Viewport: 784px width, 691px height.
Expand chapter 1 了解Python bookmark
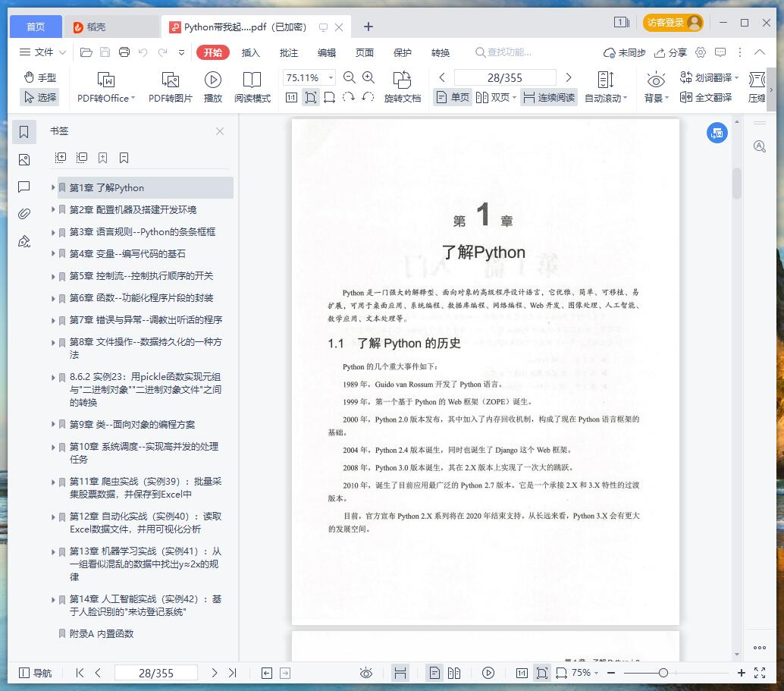52,187
